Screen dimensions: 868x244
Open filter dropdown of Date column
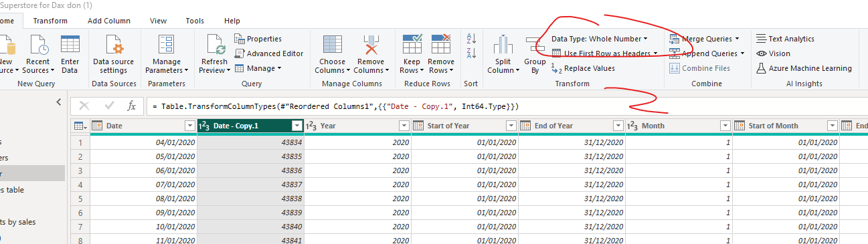pos(190,126)
